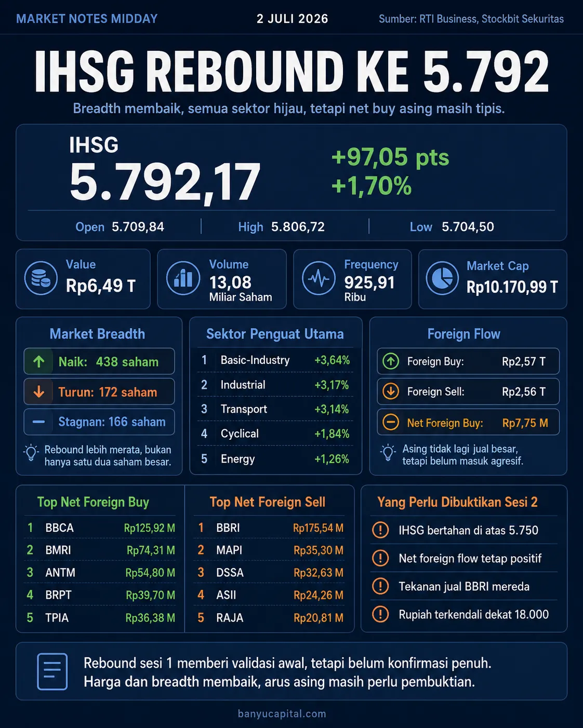Click the Open value 5.709,84
Screen dimensions: 583x728
[138, 227]
